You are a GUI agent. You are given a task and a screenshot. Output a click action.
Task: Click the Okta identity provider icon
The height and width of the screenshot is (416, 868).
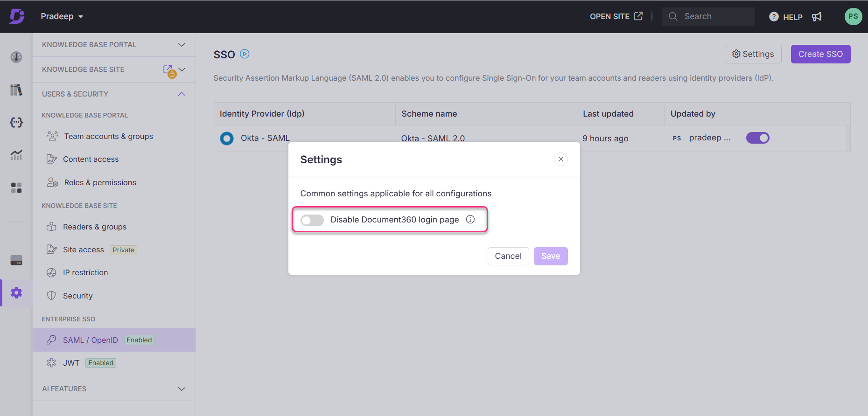227,138
